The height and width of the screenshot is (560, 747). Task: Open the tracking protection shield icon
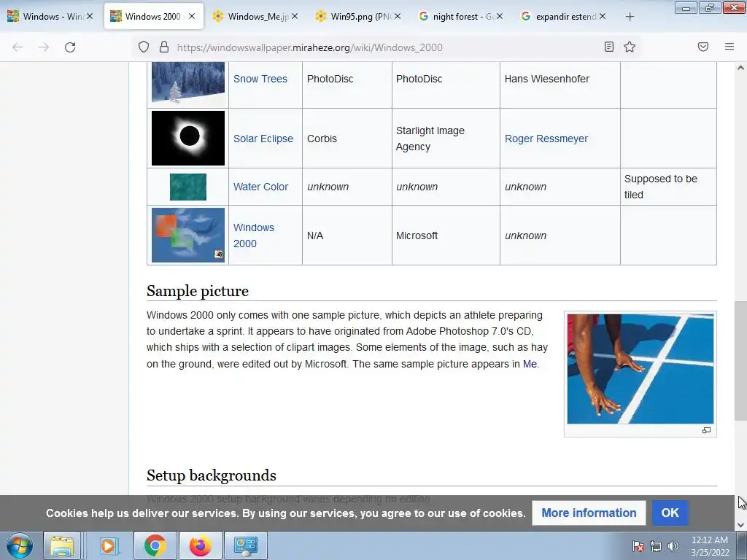(144, 47)
